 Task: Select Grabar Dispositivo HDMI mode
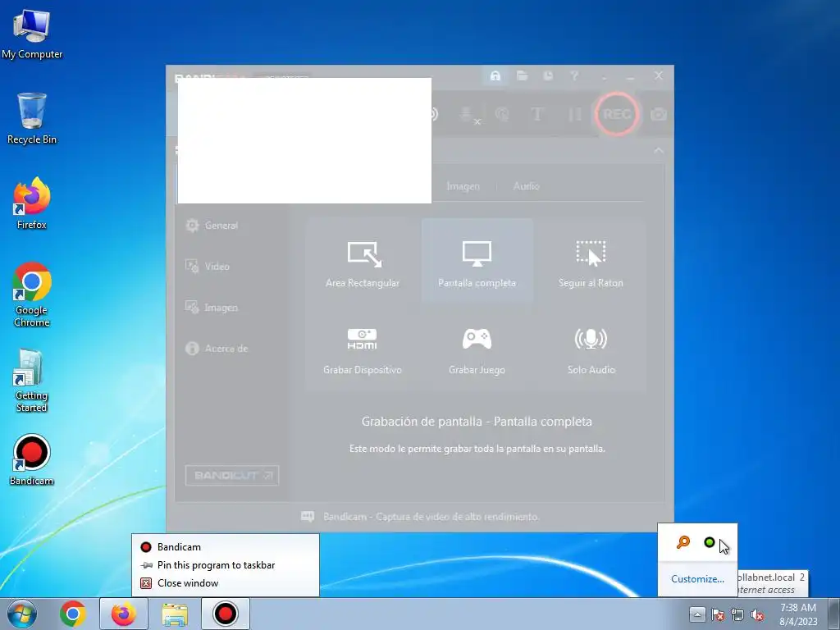363,349
